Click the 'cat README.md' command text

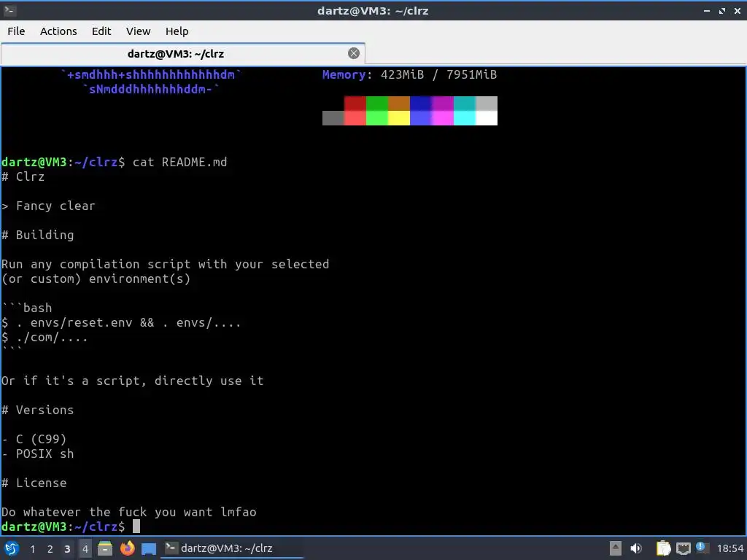point(179,162)
